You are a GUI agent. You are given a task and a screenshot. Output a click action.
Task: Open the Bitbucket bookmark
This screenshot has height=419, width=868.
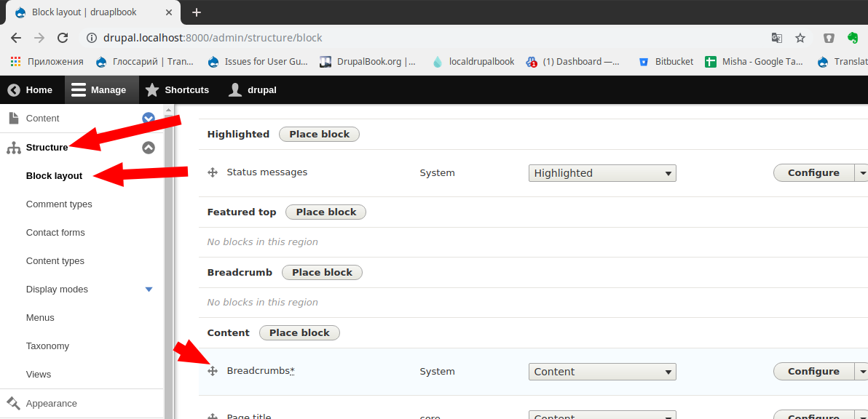(666, 61)
